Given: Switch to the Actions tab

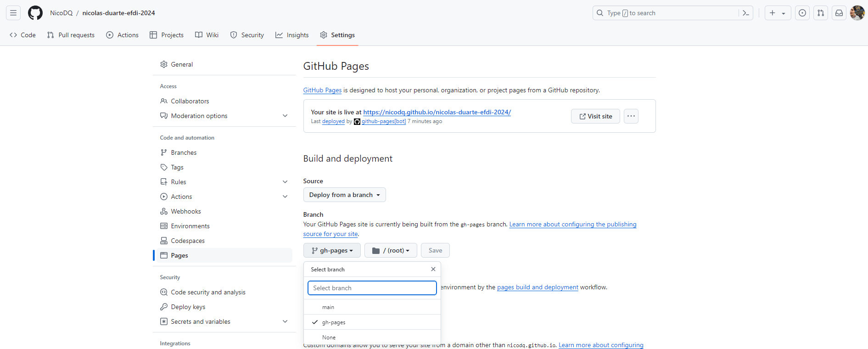Looking at the screenshot, I should coord(122,35).
